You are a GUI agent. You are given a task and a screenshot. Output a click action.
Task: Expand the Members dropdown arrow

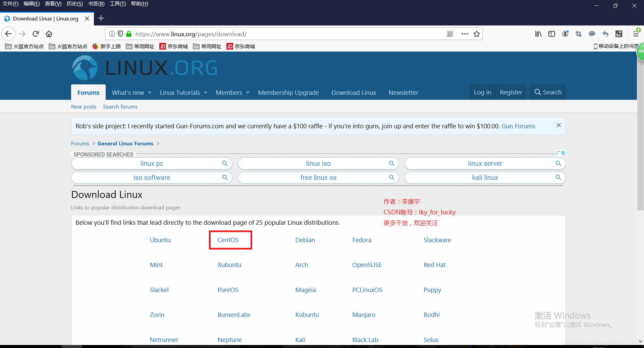[x=248, y=93]
